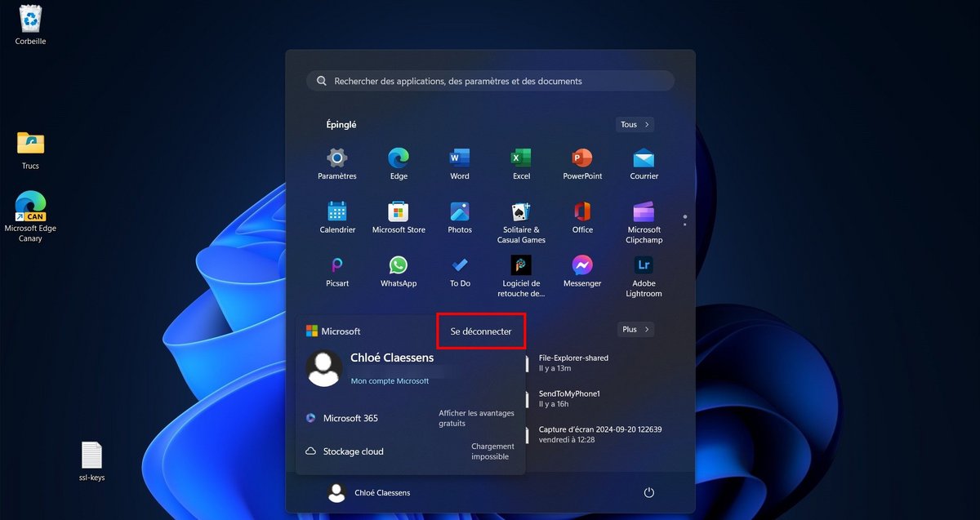Viewport: 980px width, 520px height.
Task: Select Microsoft Edge Canary desktop shortcut
Action: pos(31,216)
